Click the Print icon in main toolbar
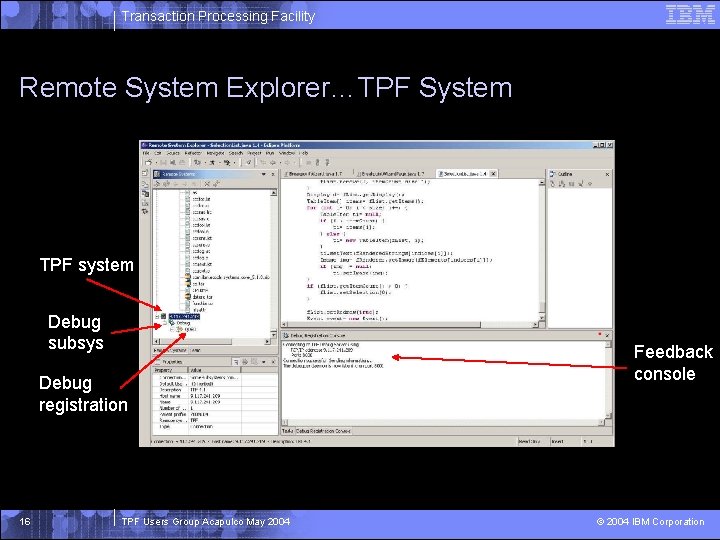The width and height of the screenshot is (720, 540). (182, 163)
